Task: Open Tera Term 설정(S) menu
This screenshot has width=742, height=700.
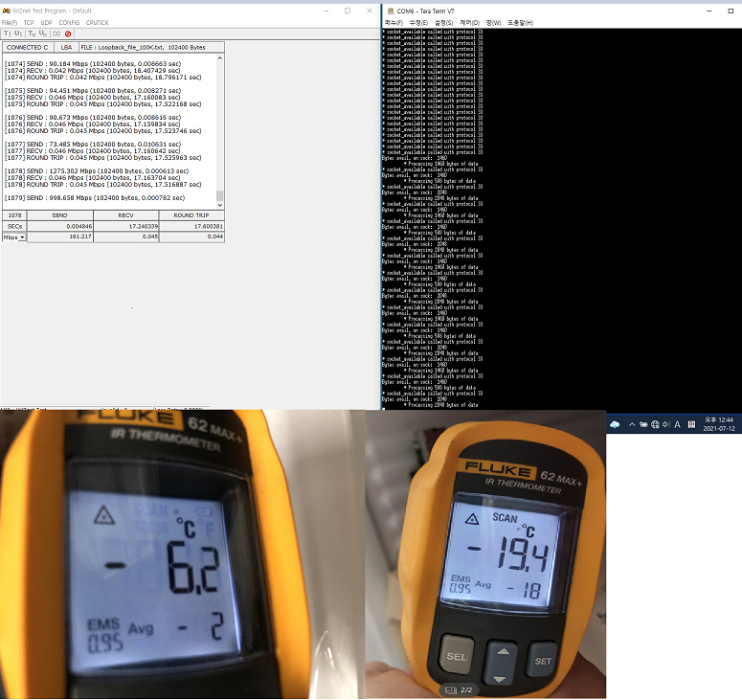Action: click(x=444, y=23)
